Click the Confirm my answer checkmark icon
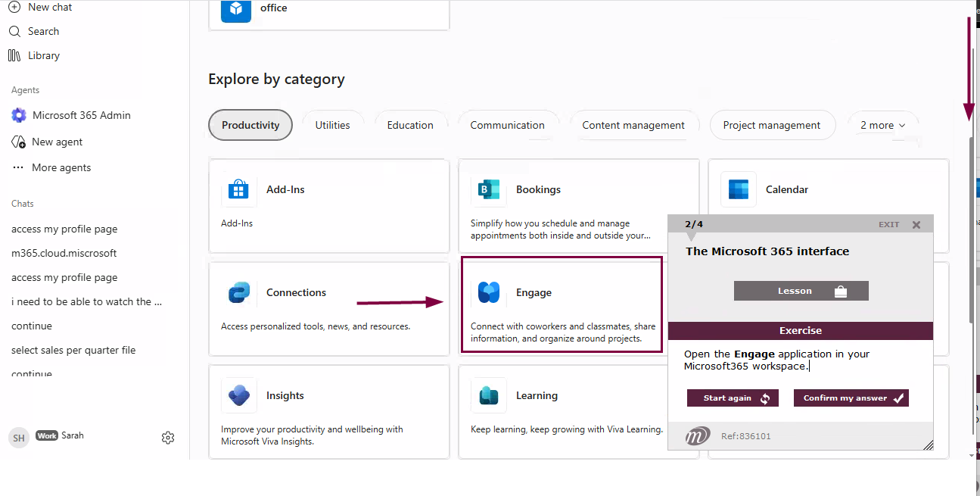The image size is (980, 496). click(x=898, y=398)
